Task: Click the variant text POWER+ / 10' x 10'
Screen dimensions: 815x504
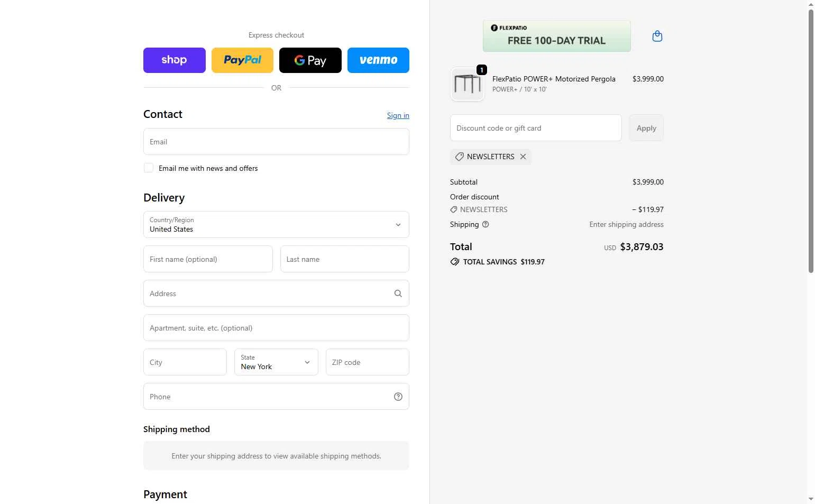Action: click(519, 89)
